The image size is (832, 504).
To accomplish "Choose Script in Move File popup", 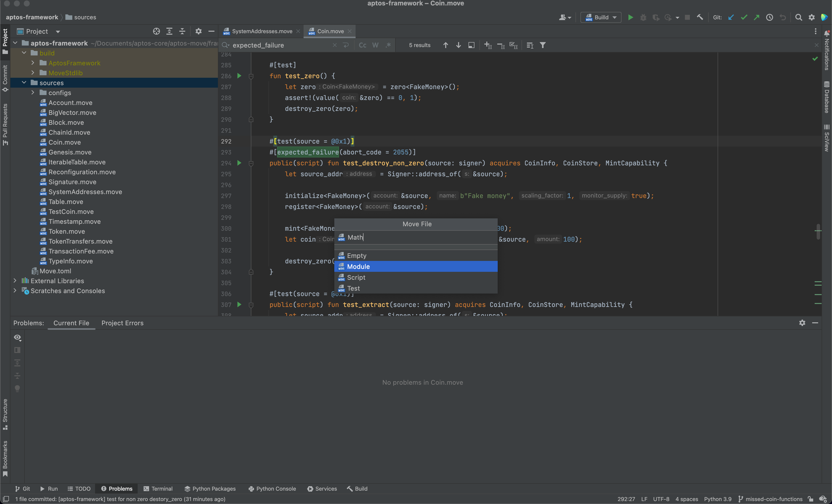I will pyautogui.click(x=416, y=277).
